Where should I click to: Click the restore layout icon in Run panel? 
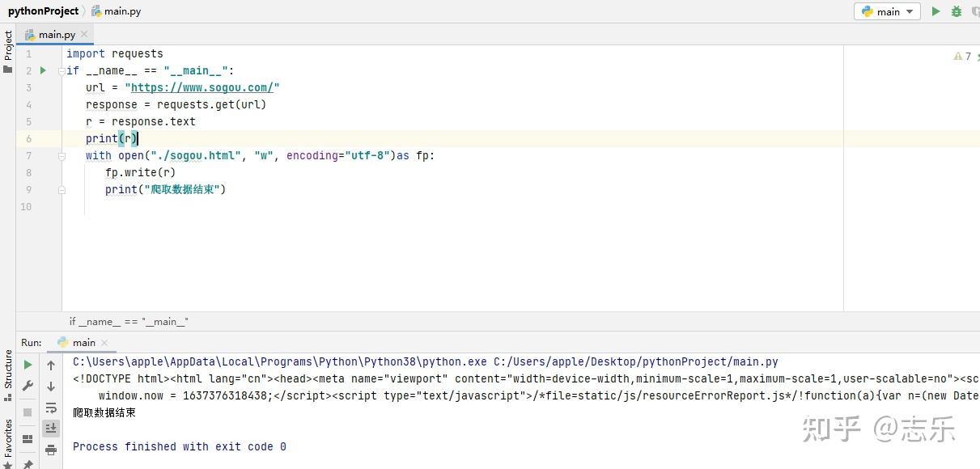coord(28,437)
